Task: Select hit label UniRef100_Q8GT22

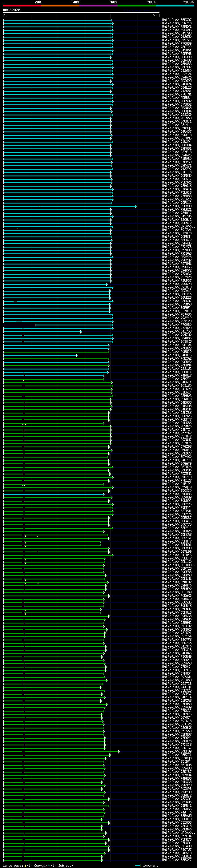Action: click(177, 47)
